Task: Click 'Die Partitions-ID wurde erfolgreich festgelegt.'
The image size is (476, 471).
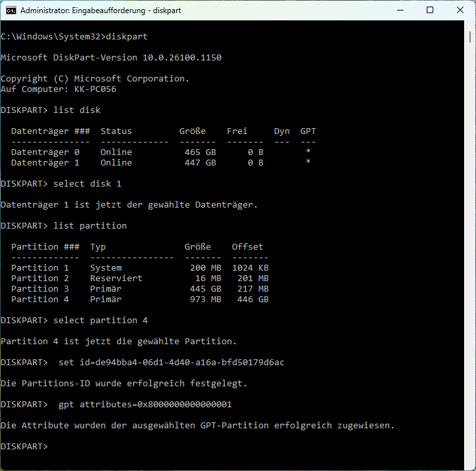Action: tap(124, 384)
